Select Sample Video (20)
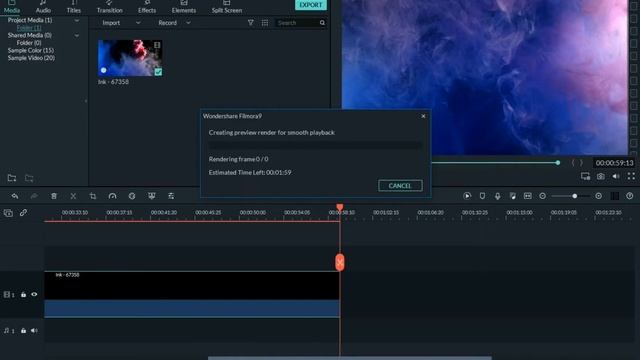This screenshot has width=640, height=360. [x=31, y=58]
